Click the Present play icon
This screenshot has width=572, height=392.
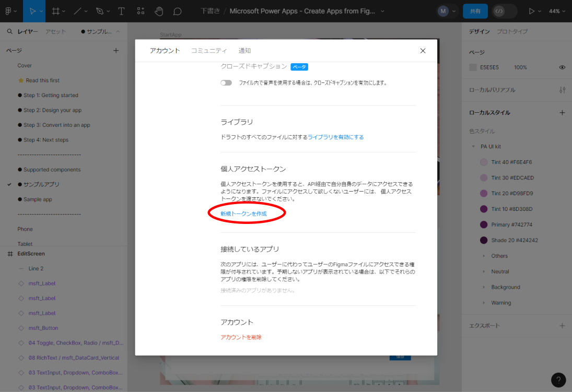pyautogui.click(x=531, y=11)
